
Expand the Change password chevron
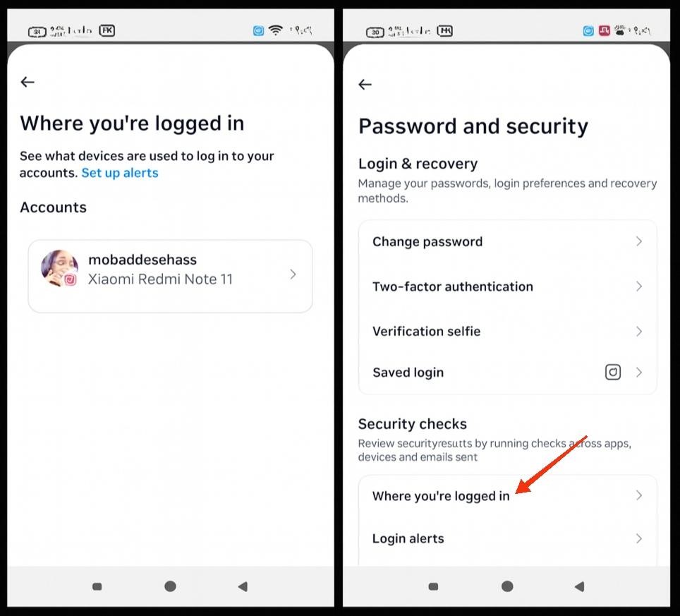pos(639,241)
